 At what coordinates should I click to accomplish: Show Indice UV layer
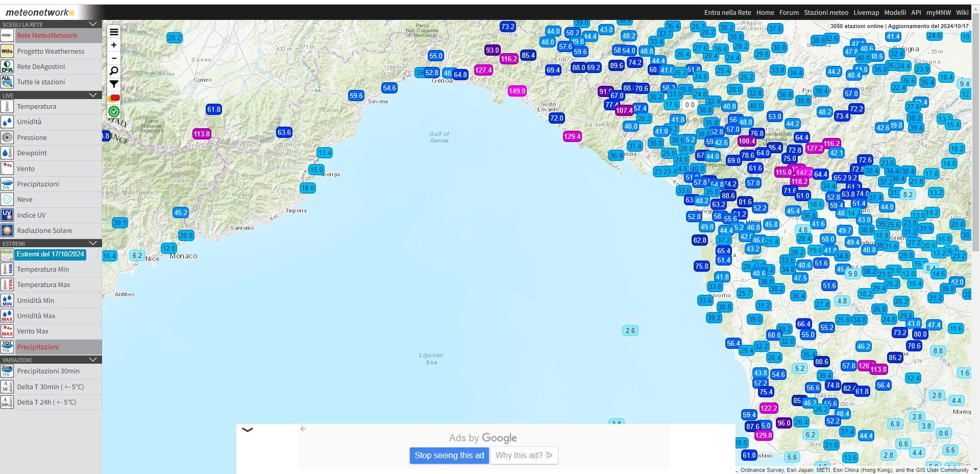[x=51, y=215]
